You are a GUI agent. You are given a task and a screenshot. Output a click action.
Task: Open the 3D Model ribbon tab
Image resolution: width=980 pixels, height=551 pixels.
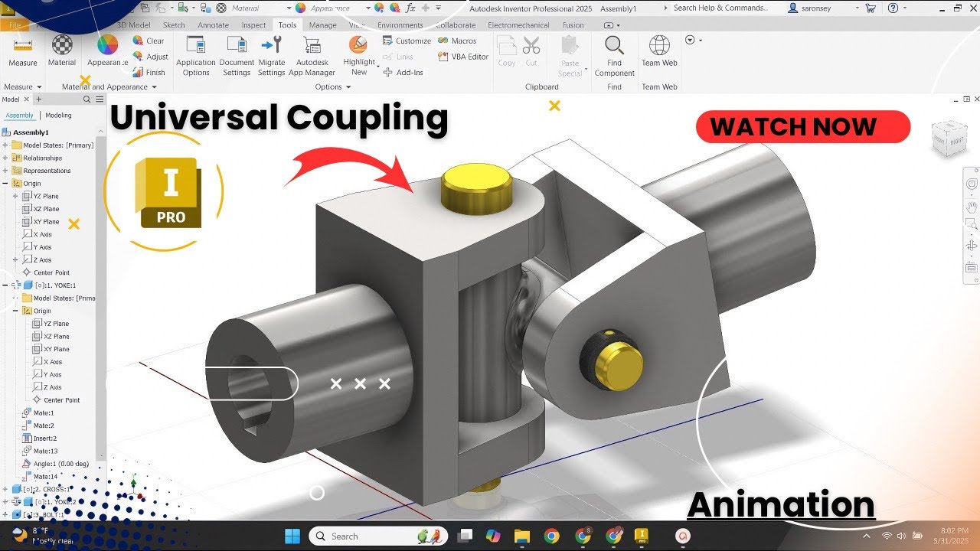133,24
